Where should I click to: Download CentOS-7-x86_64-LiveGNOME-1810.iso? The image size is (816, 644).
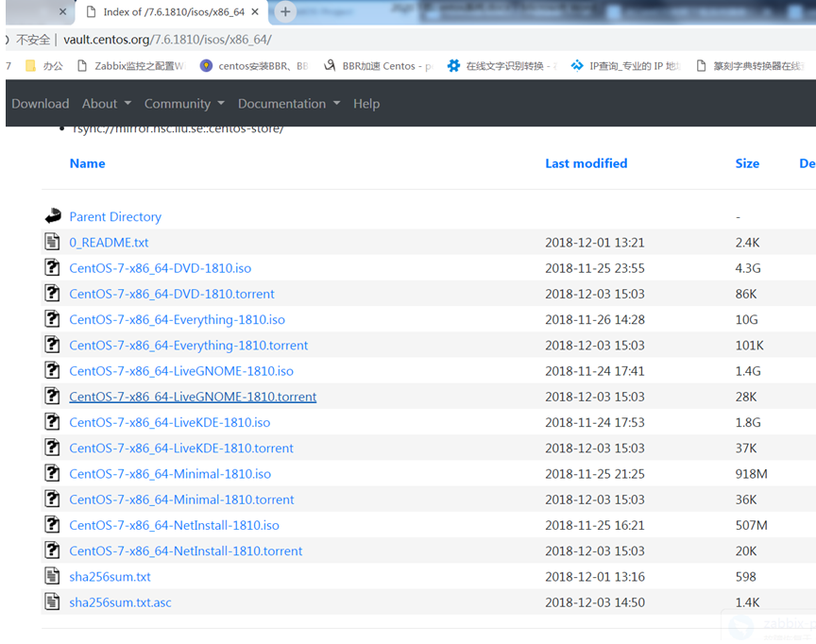(x=181, y=371)
